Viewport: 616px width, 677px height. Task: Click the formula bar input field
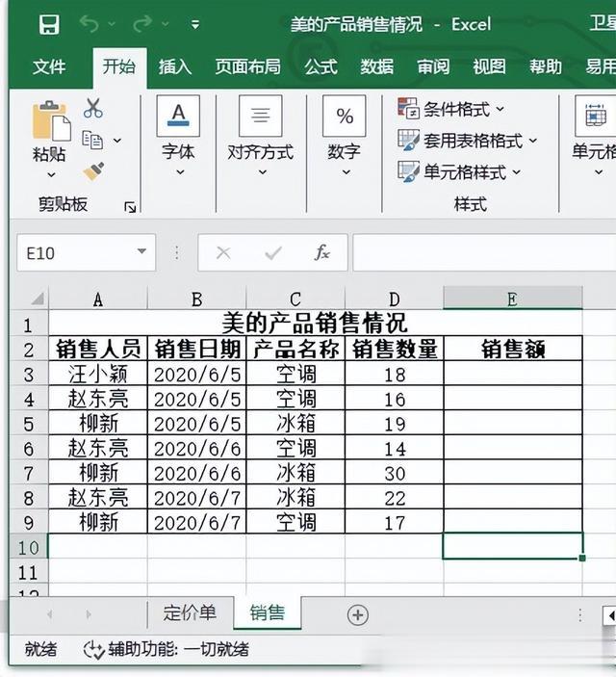pos(484,253)
